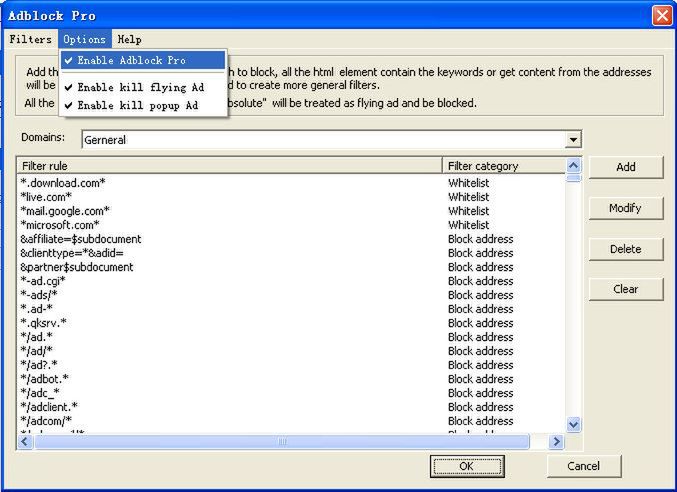This screenshot has width=677, height=492.
Task: Click the horizontal scrollbar right arrow
Action: tap(557, 442)
